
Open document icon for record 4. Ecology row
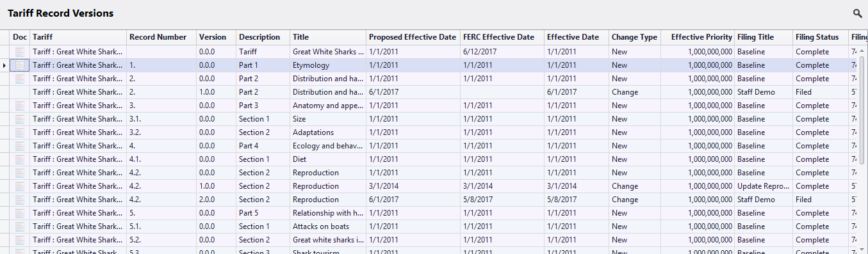[x=20, y=146]
